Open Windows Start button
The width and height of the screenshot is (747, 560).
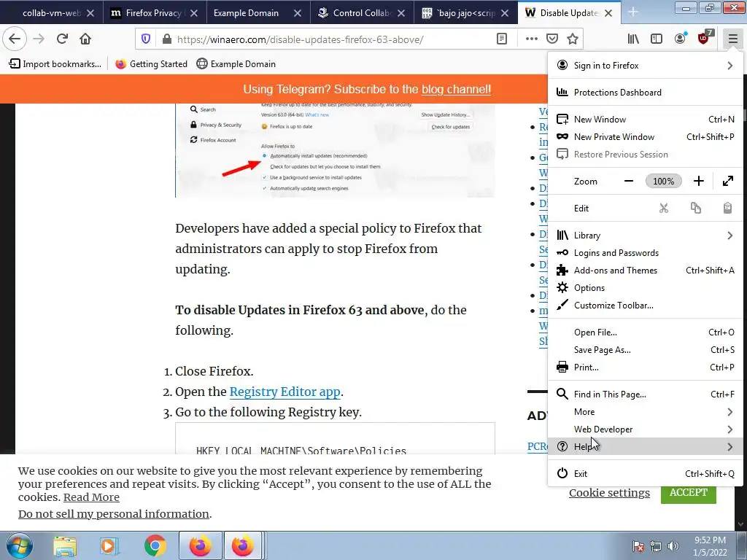pos(20,545)
